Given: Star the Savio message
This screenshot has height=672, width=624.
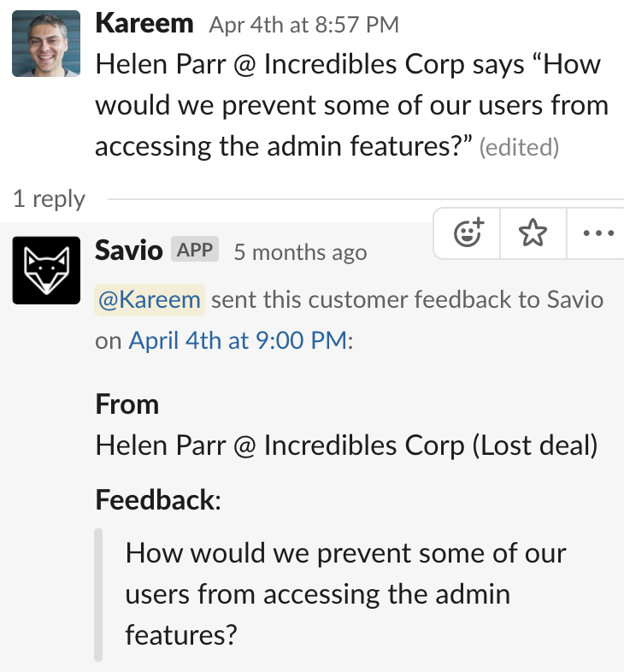Looking at the screenshot, I should click(x=533, y=233).
